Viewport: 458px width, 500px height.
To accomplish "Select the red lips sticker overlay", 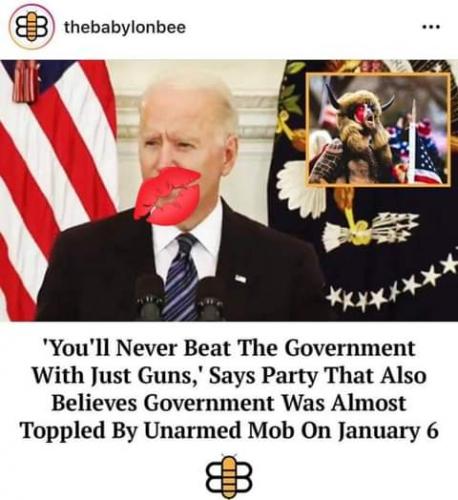I will [x=168, y=196].
